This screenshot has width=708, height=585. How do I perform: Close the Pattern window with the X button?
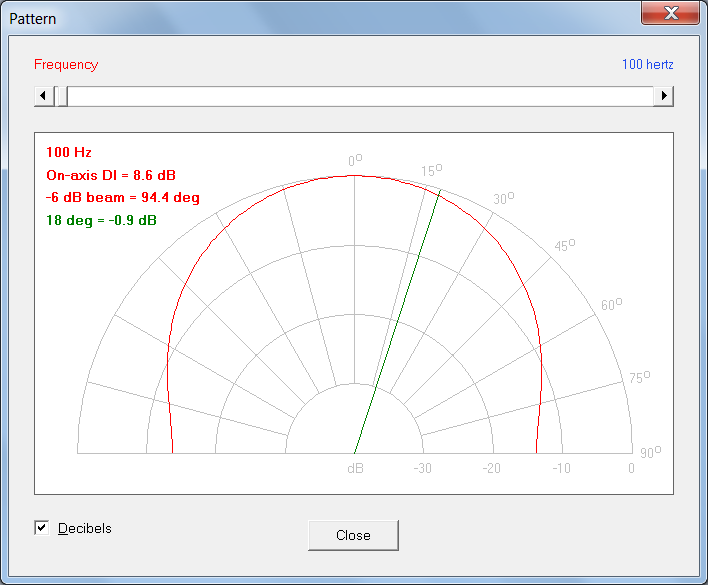[x=671, y=13]
